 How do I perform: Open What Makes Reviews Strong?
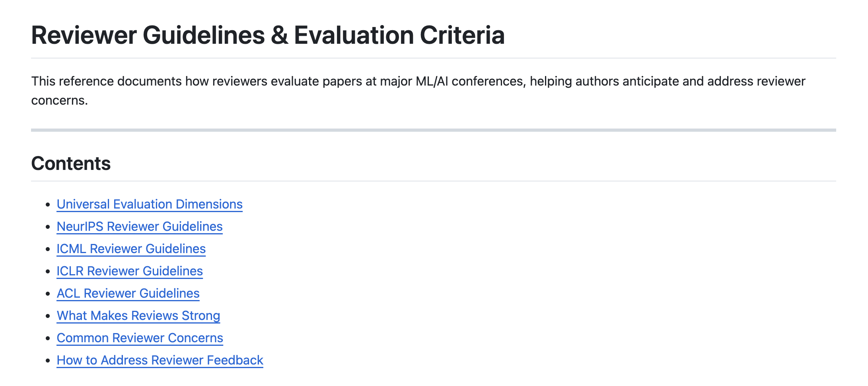[138, 316]
